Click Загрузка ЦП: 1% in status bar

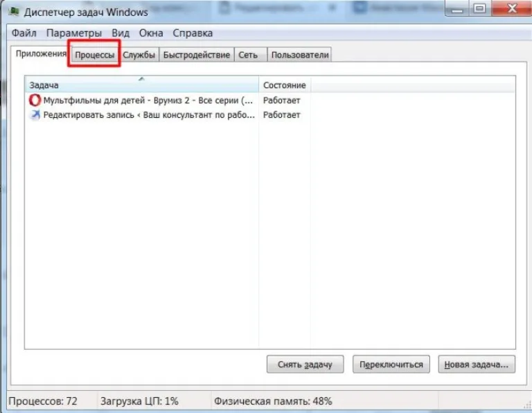[x=139, y=401]
